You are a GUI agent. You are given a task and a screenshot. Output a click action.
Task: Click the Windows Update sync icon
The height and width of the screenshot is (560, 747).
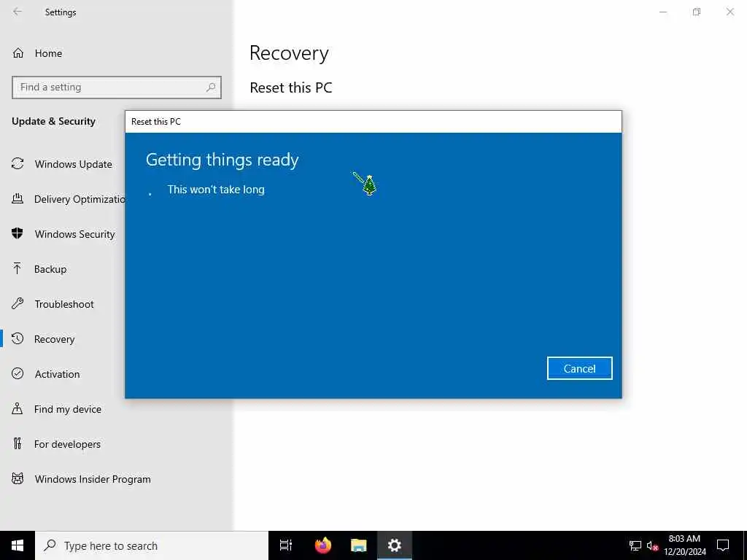pyautogui.click(x=18, y=164)
